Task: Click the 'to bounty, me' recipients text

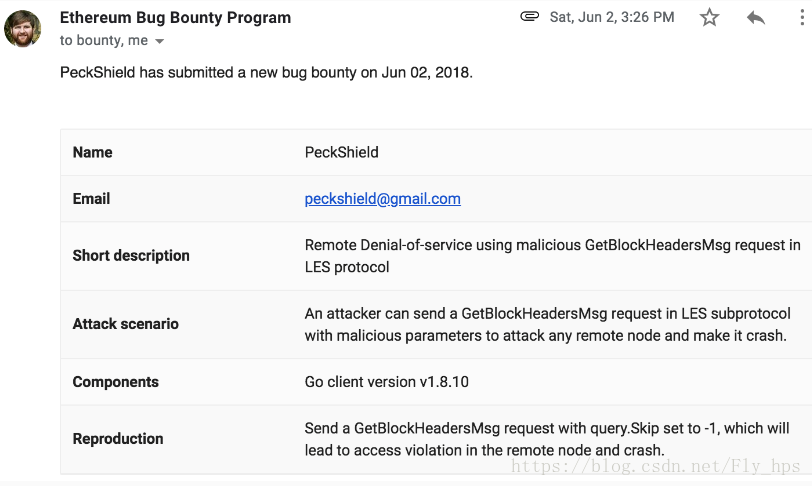Action: pyautogui.click(x=104, y=40)
